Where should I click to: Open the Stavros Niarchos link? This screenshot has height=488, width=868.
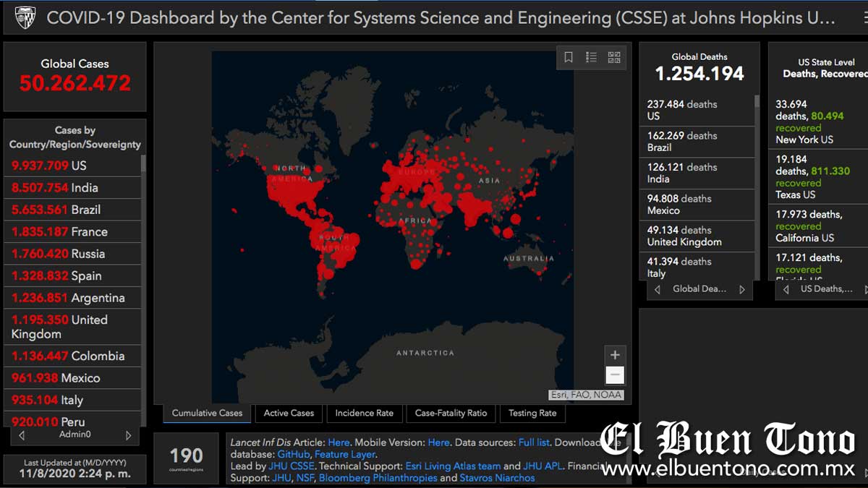point(498,478)
